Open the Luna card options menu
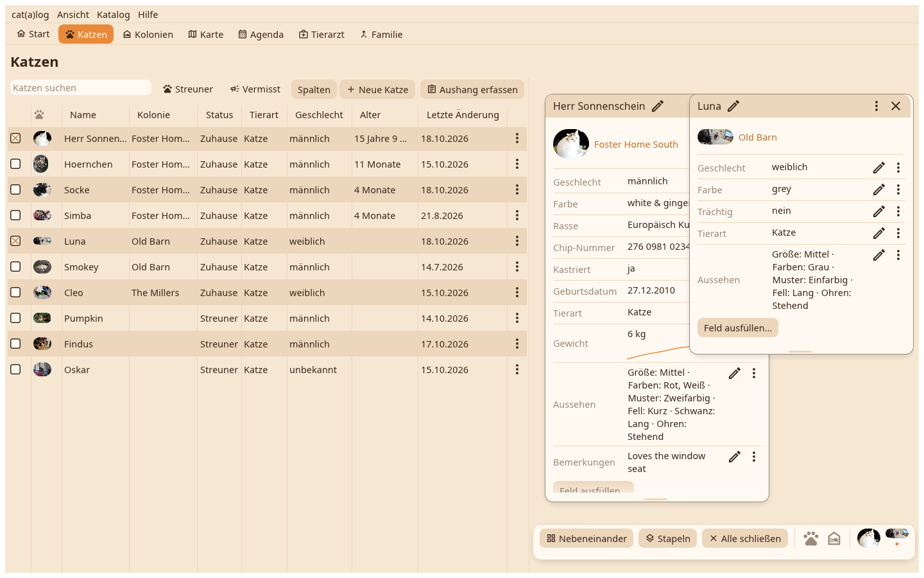This screenshot has width=924, height=578. pyautogui.click(x=877, y=106)
